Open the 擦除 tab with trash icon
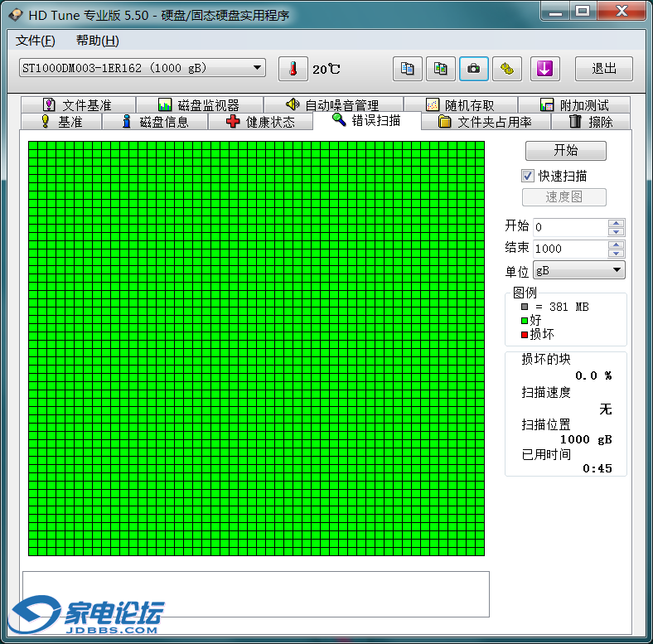Viewport: 653px width, 644px height. 591,122
